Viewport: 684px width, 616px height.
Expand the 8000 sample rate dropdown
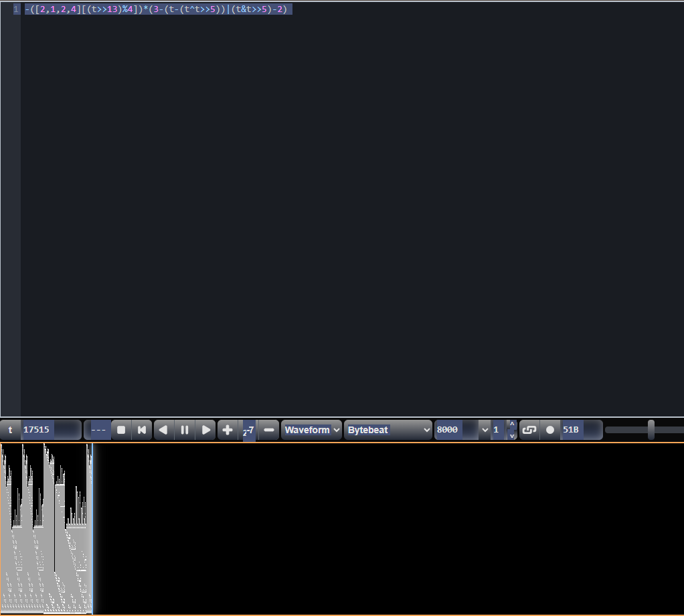tap(485, 430)
